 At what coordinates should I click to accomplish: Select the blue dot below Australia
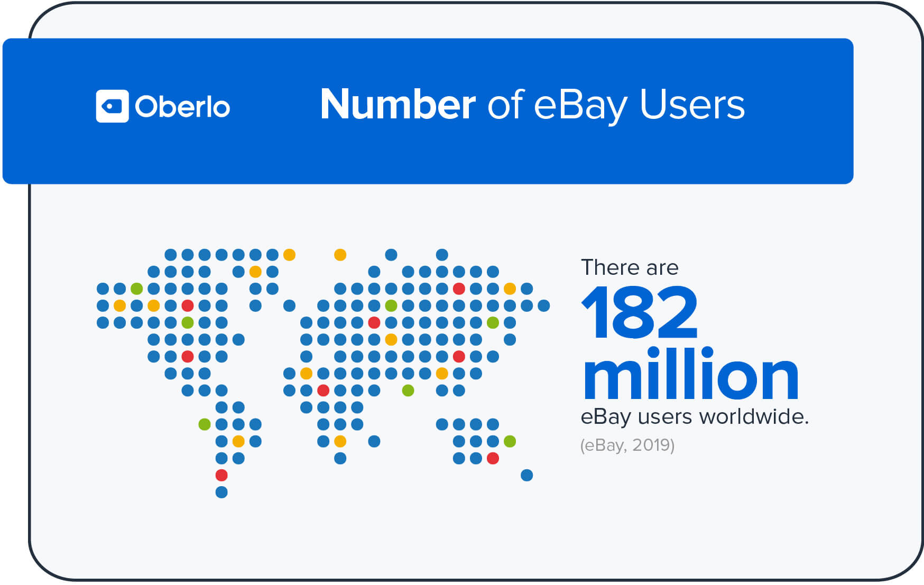point(526,475)
